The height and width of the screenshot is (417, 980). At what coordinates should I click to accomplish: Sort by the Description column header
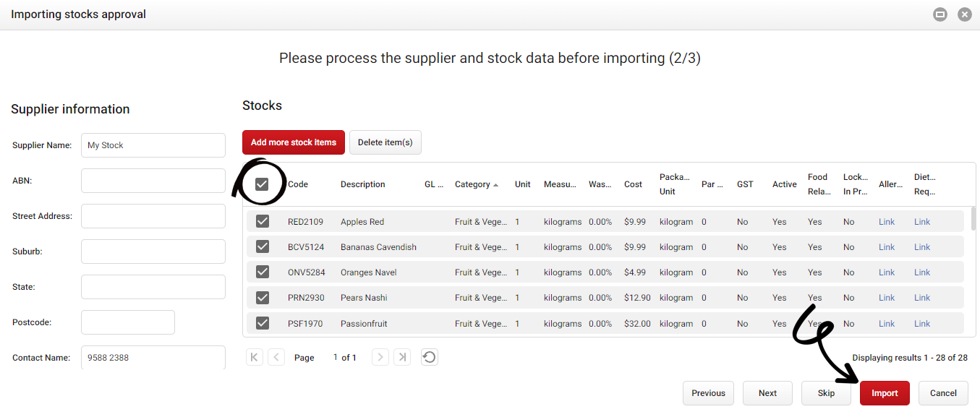(x=363, y=184)
